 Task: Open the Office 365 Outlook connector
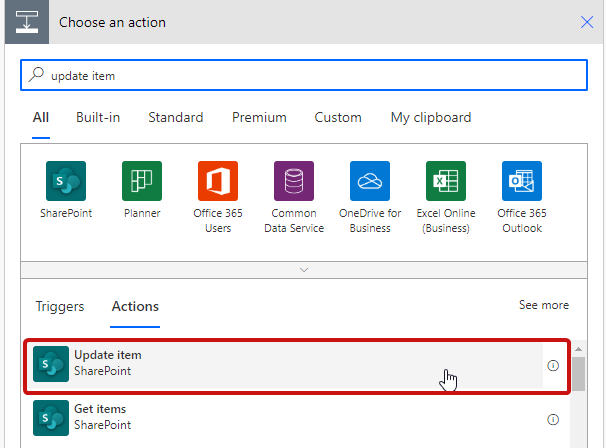tap(522, 181)
